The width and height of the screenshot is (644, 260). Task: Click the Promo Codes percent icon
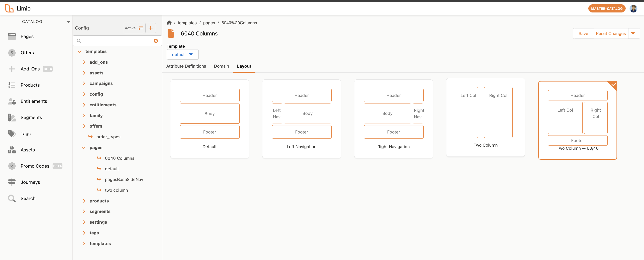point(12,166)
